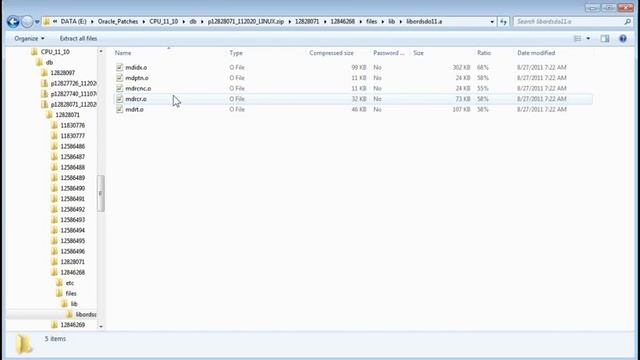Click the mdrcnc.o file name
Screen dimensions: 640x360
(138, 89)
